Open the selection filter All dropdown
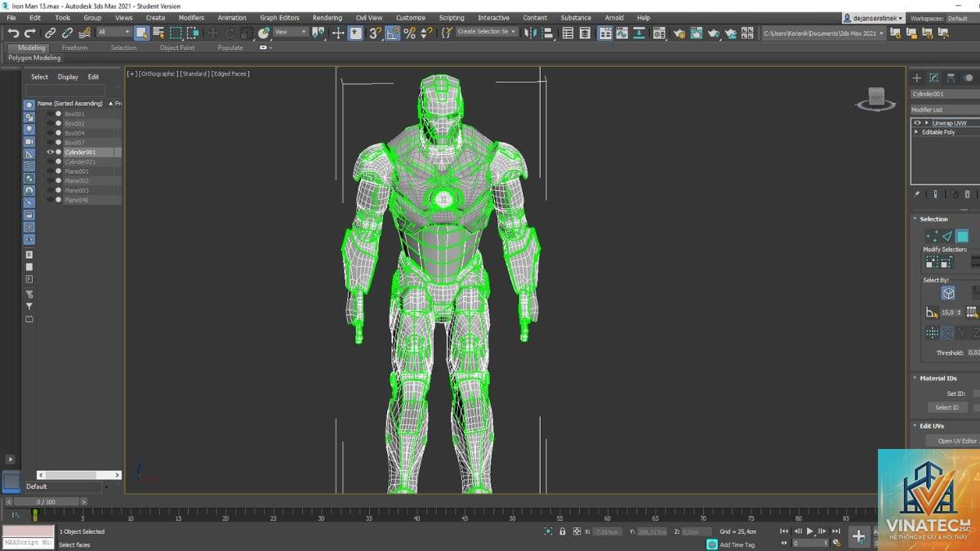This screenshot has width=980, height=551. click(114, 33)
